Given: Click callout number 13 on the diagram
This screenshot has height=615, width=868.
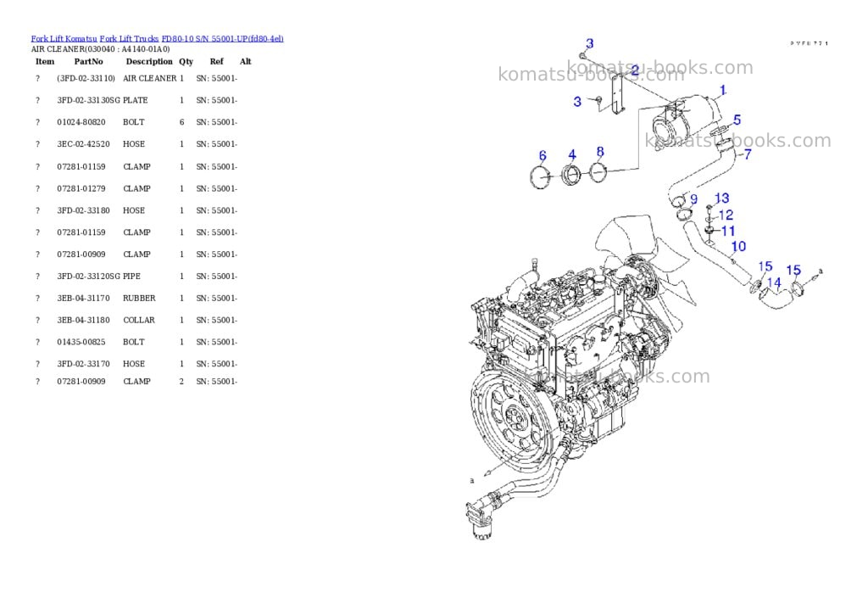Looking at the screenshot, I should [722, 198].
